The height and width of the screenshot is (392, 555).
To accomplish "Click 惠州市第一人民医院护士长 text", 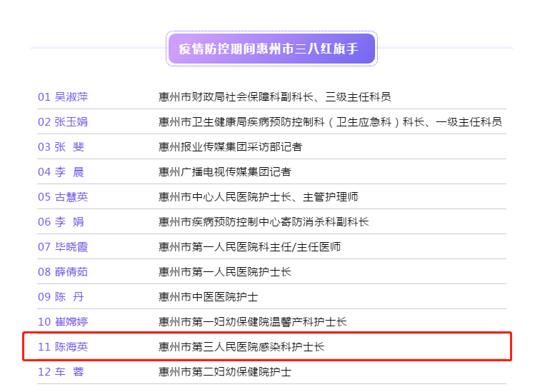I will point(225,272).
